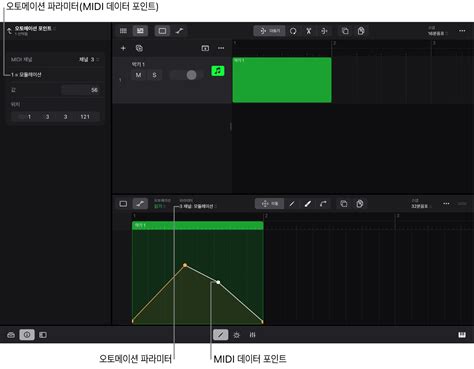This screenshot has height=369, width=474.
Task: Select the loop tool in tracks toolbar
Action: point(293,31)
